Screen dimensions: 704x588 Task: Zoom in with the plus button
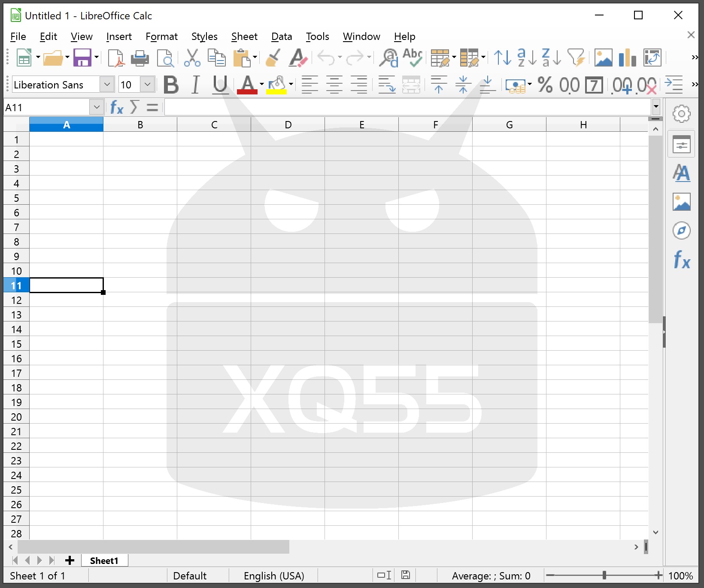point(658,575)
